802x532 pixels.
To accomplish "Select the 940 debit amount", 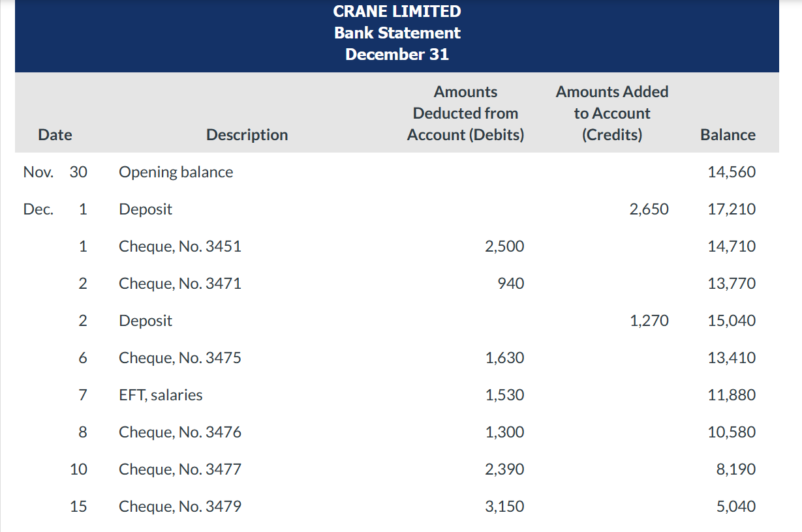I will (510, 284).
